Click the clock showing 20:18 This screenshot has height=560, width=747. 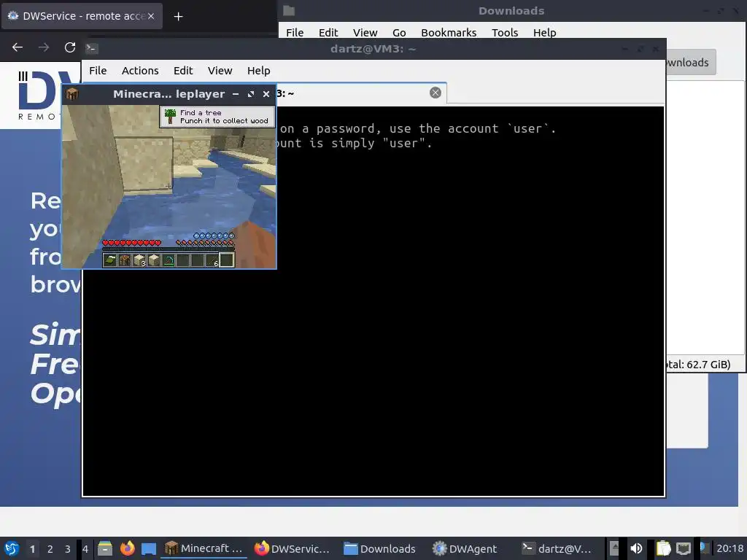[729, 548]
